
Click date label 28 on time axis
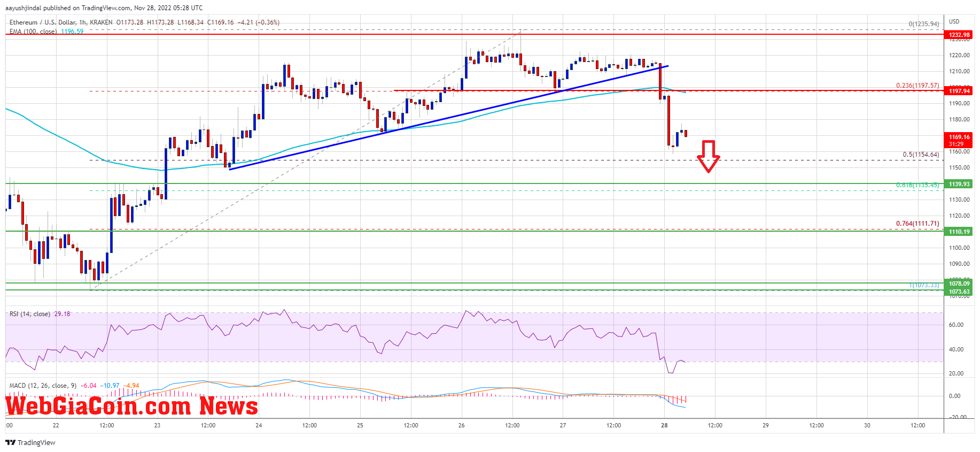point(664,425)
